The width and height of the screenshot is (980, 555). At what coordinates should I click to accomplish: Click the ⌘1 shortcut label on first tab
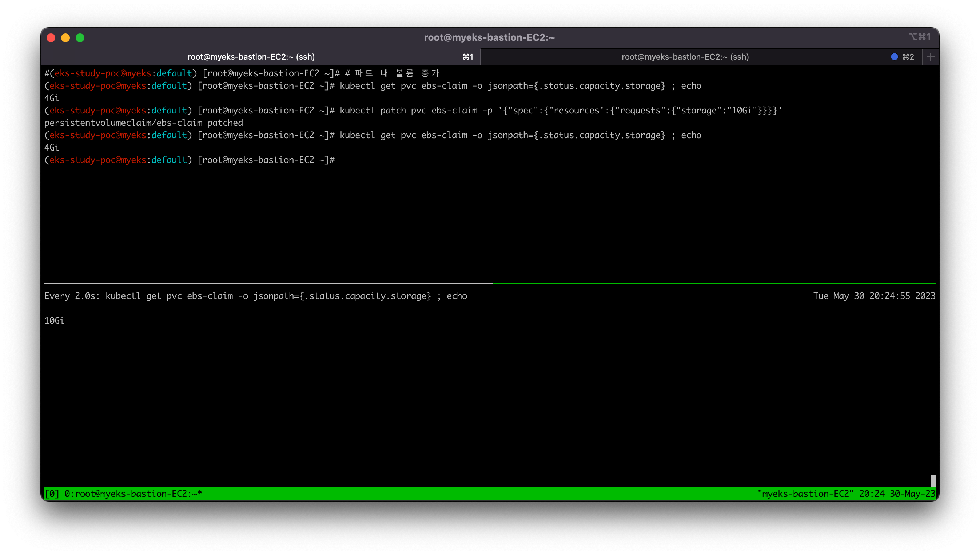(468, 57)
